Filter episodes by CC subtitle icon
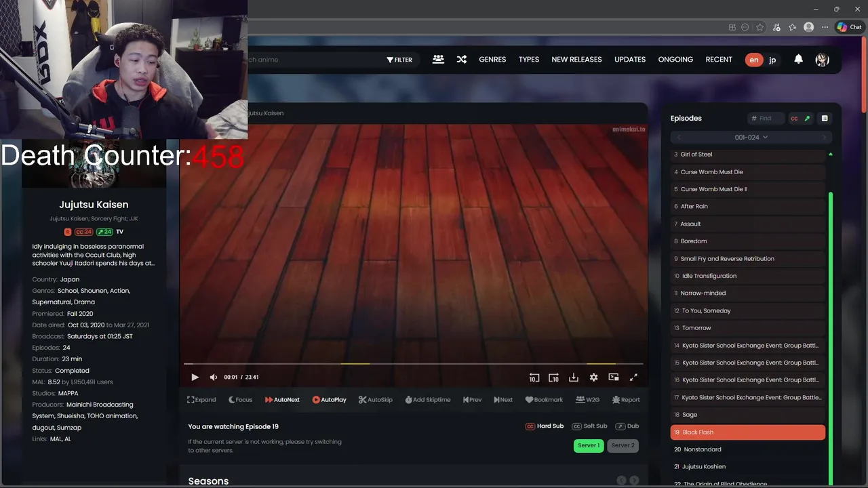The height and width of the screenshot is (488, 868). (x=794, y=119)
